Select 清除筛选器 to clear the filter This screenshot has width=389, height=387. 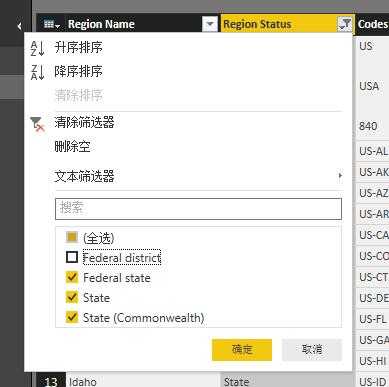point(84,122)
